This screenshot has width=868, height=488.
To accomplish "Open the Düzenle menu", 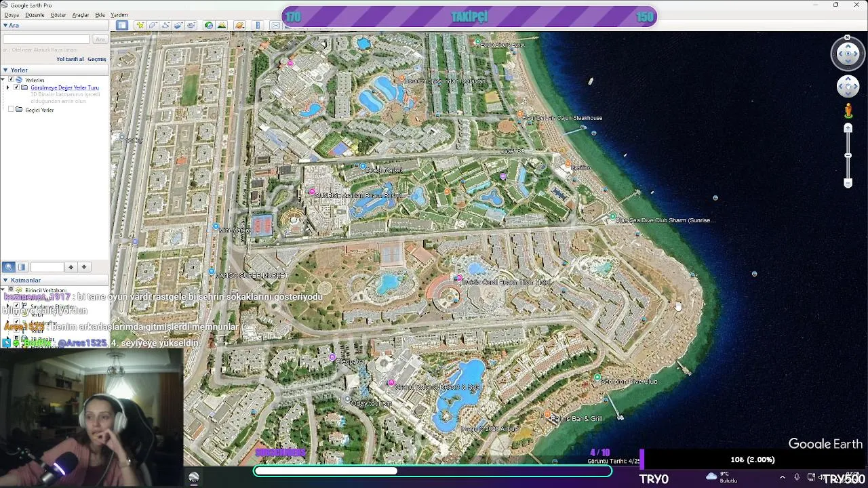I will (35, 15).
